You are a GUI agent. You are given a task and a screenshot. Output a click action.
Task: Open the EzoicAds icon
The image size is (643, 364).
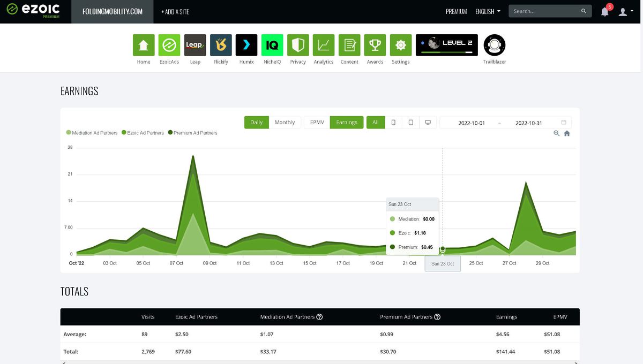tap(169, 45)
